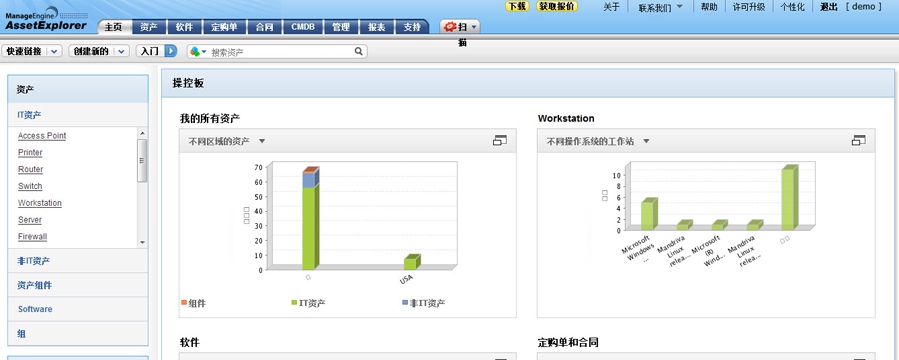Maximize the Workstation chart panel

point(859,140)
